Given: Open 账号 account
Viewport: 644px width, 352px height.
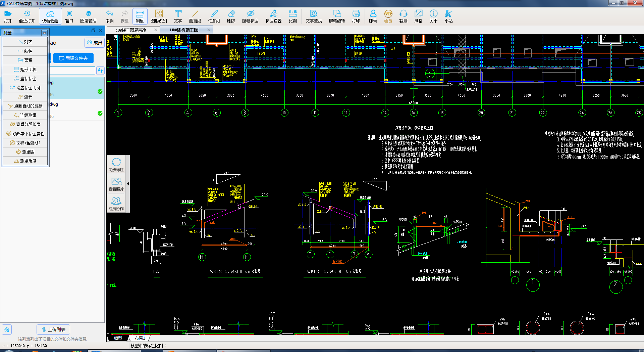Looking at the screenshot, I should (x=373, y=16).
